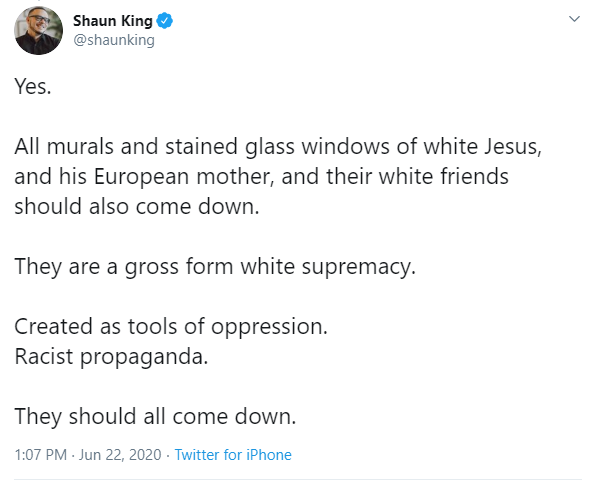Image resolution: width=597 pixels, height=490 pixels.
Task: Open Shaun King's profile picture
Action: [x=38, y=30]
